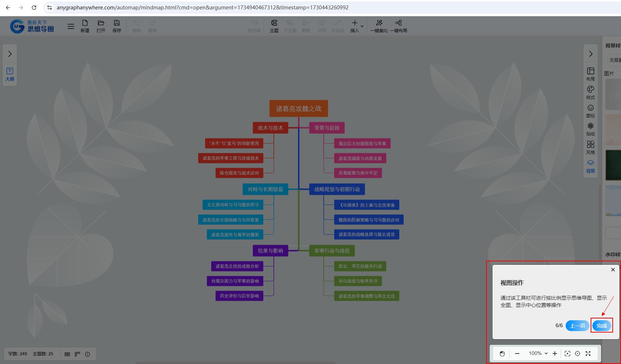Image resolution: width=621 pixels, height=364 pixels.
Task: Toggle the mouse mode icon
Action: 502,354
